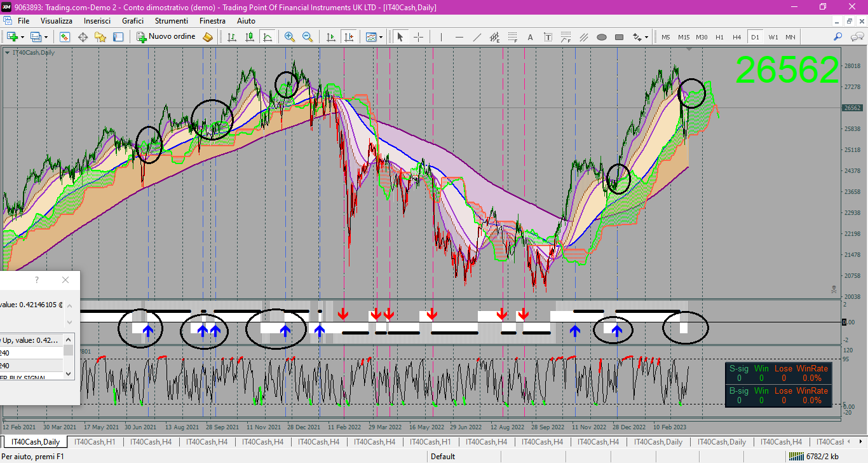Toggle chart auto scroll
Screen dimensions: 868x463
tap(330, 37)
